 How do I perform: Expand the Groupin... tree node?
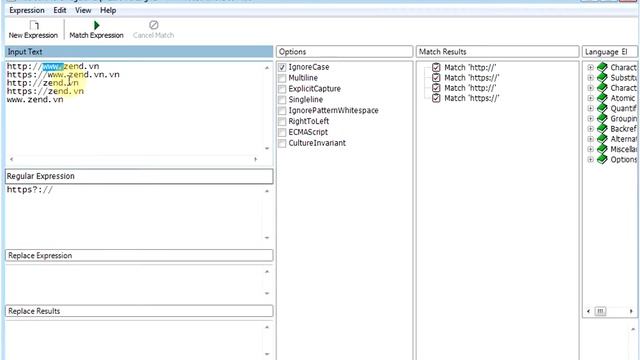[x=590, y=118]
